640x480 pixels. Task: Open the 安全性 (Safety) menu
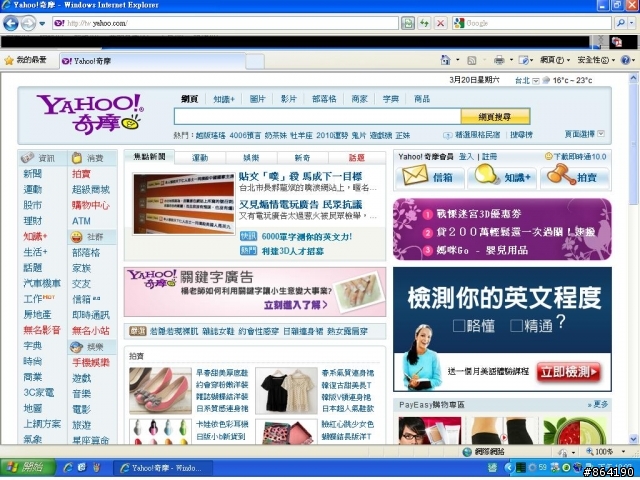(x=596, y=60)
